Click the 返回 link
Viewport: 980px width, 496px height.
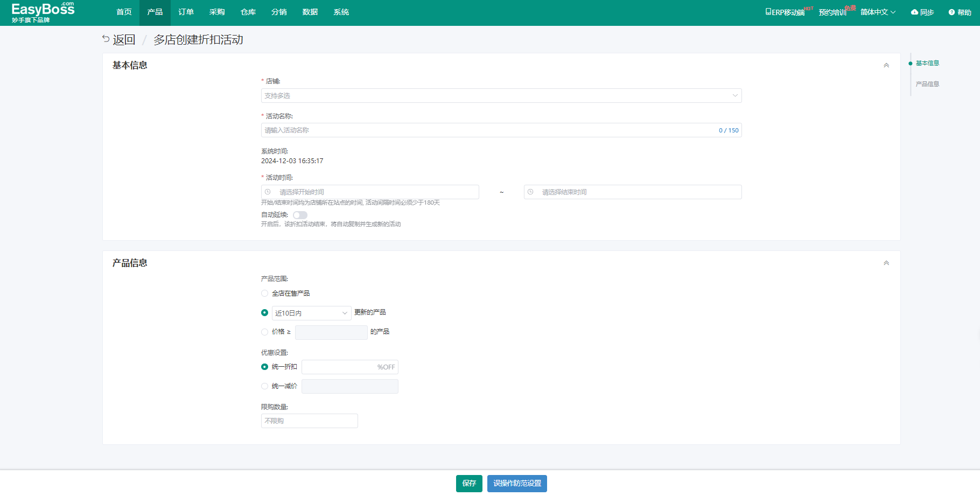[x=124, y=40]
